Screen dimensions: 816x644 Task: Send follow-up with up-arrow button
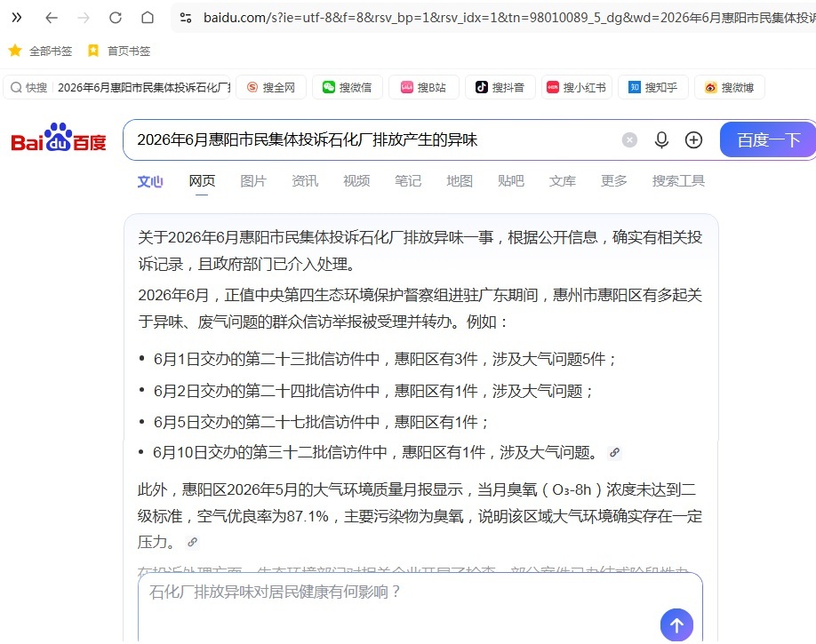pos(676,624)
